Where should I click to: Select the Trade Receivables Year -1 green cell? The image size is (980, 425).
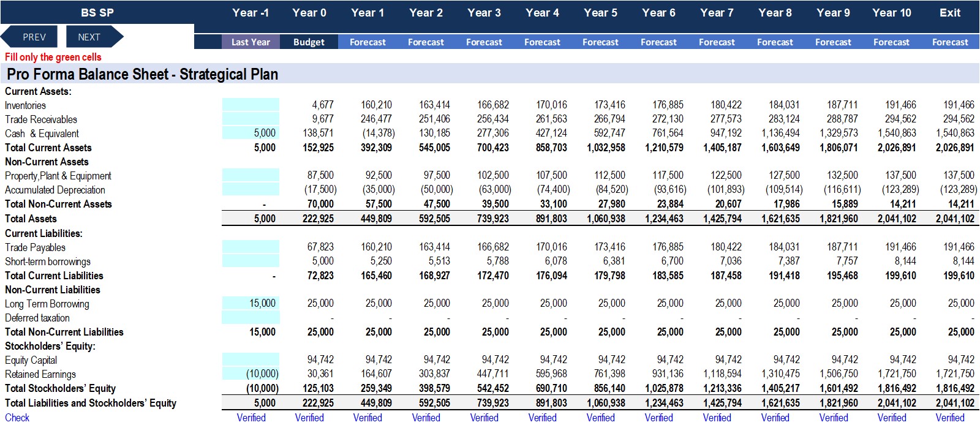(x=251, y=119)
